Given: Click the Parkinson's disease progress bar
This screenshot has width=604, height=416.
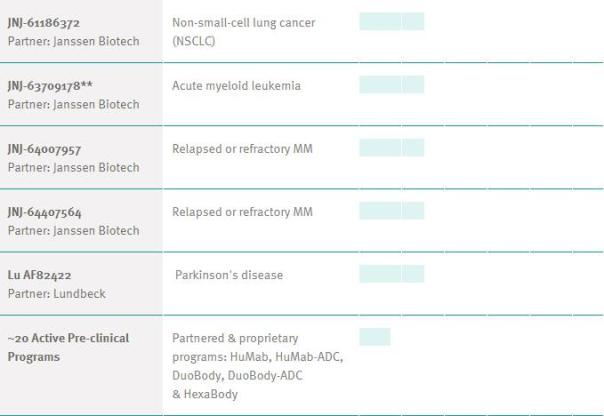Looking at the screenshot, I should (391, 274).
